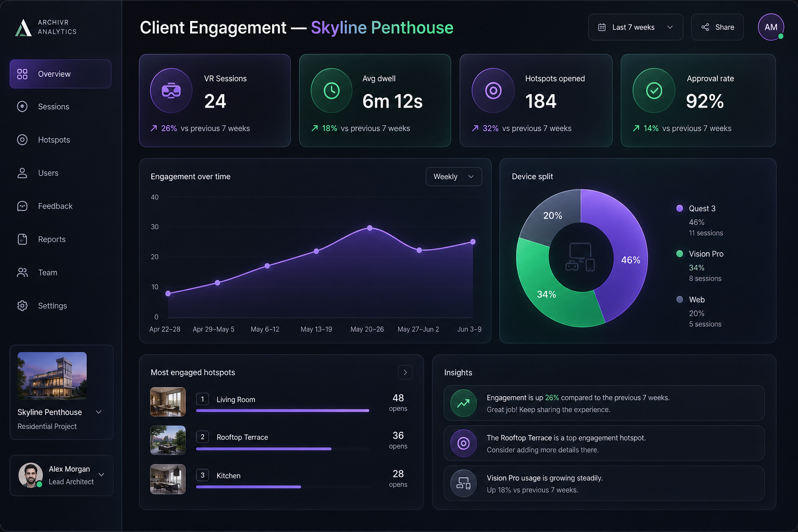Screen dimensions: 798x532
Task: Click the Users person icon
Action: [x=22, y=173]
